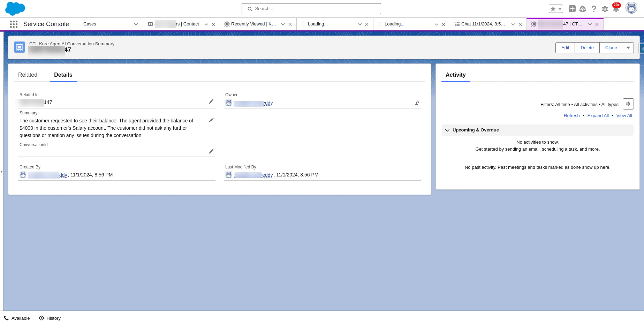Viewport: 644px width, 325px height.
Task: Focus the global Search field
Action: coord(311,9)
